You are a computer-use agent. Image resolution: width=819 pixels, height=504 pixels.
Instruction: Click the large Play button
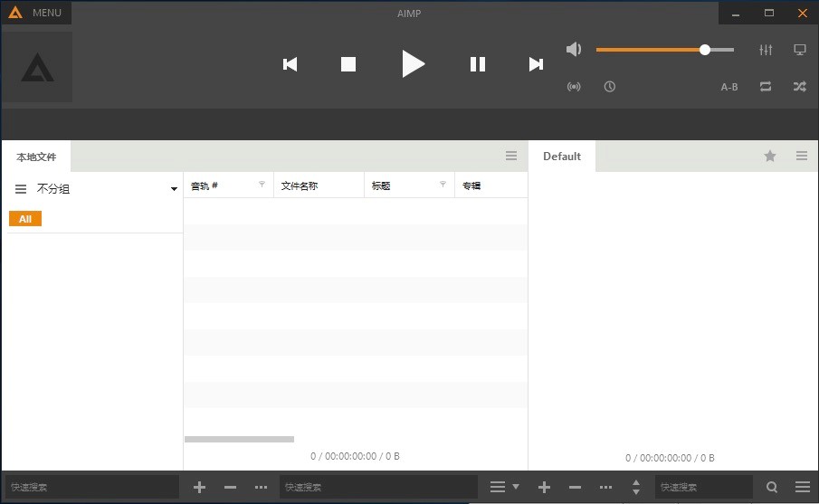coord(413,64)
